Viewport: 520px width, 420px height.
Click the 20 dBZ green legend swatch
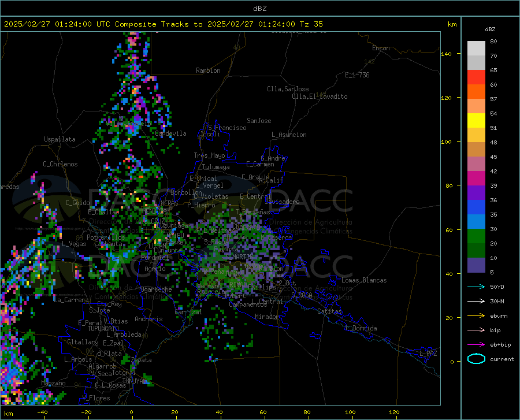click(x=476, y=250)
